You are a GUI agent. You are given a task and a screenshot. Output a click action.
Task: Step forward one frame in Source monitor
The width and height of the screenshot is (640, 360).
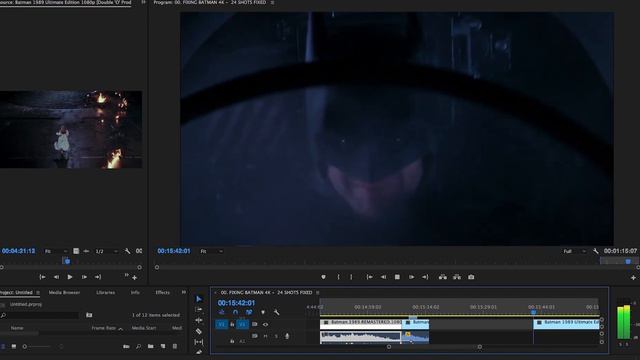[x=84, y=277]
